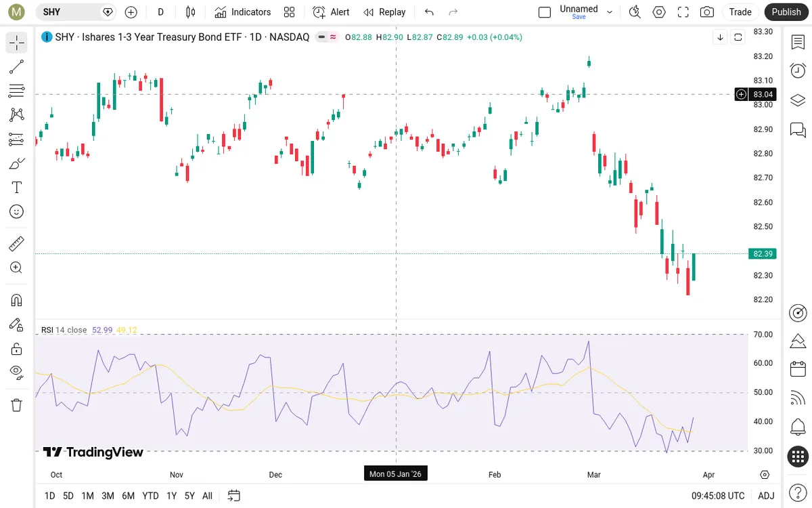Collapse pane with down arrow button
812x508 pixels.
(x=720, y=37)
